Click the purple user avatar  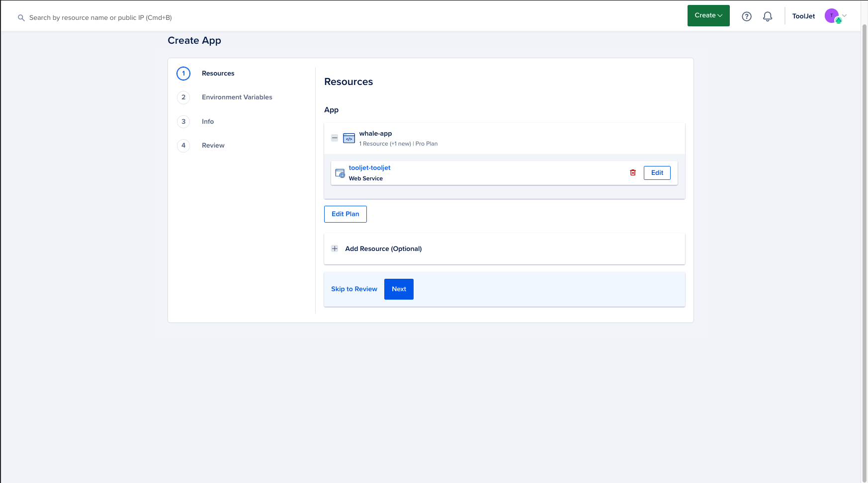832,16
